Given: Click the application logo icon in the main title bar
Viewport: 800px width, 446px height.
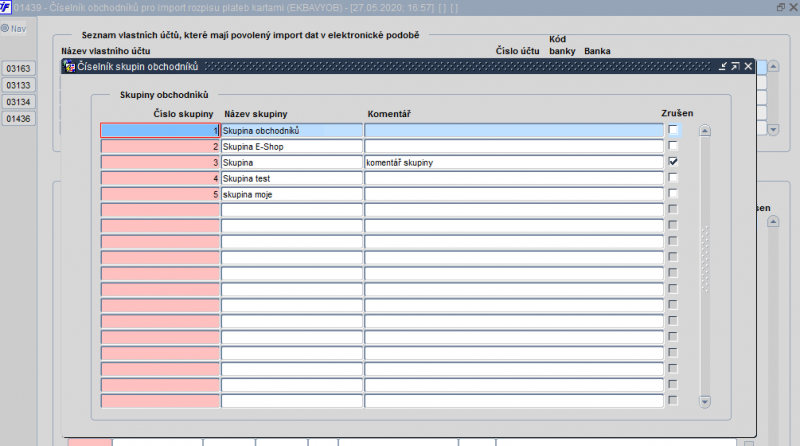Looking at the screenshot, I should pyautogui.click(x=5, y=7).
